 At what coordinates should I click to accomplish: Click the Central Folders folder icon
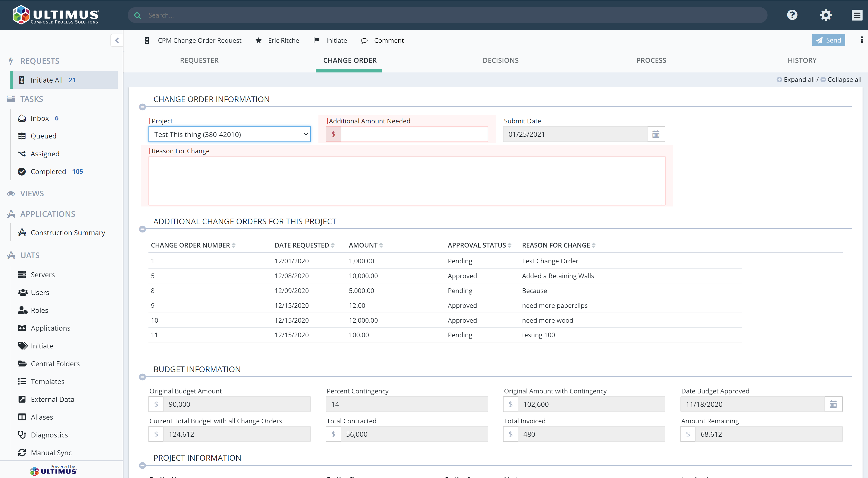pos(22,364)
